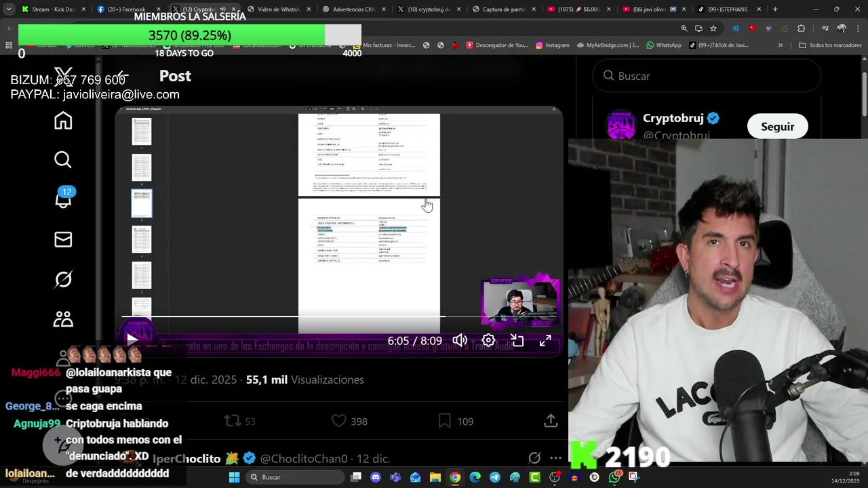The image size is (868, 488).
Task: Open Instagram bookmark
Action: (553, 45)
